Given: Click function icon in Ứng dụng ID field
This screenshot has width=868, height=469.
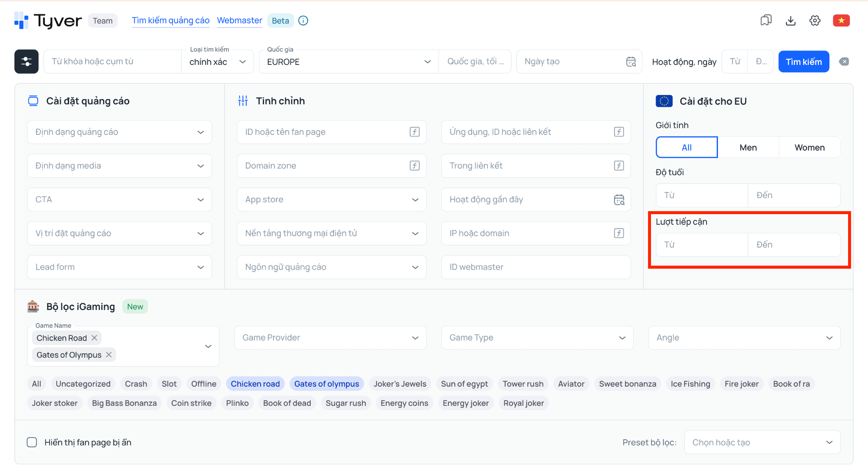Looking at the screenshot, I should coord(619,132).
